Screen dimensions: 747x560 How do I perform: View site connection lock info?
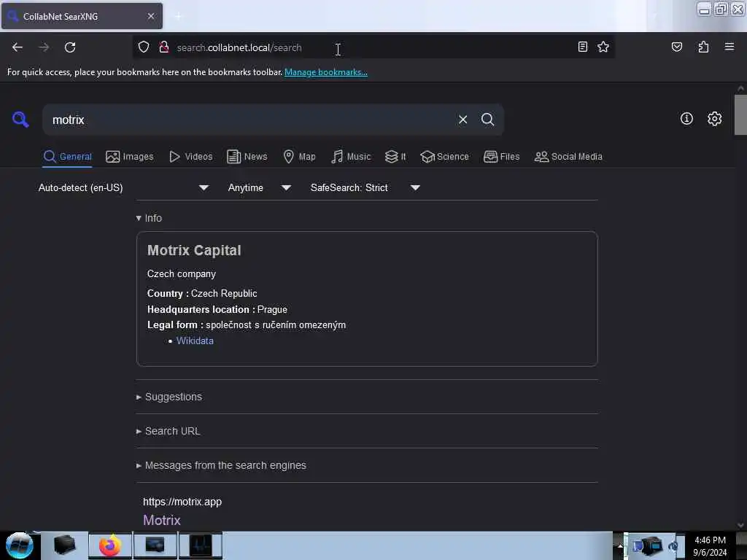(164, 47)
